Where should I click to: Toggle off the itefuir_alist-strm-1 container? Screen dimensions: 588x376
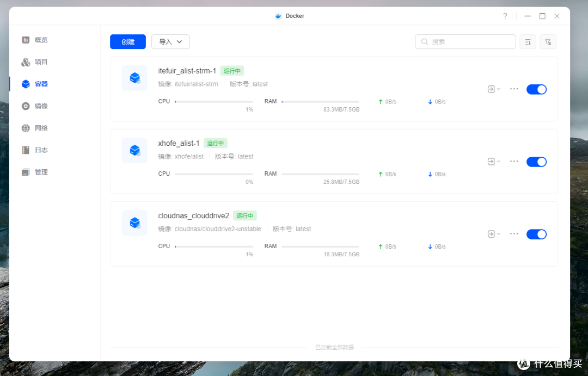(x=537, y=89)
